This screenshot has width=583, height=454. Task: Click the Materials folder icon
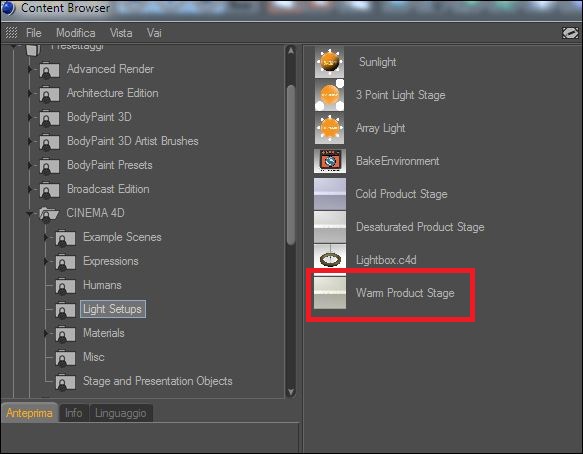tap(65, 334)
